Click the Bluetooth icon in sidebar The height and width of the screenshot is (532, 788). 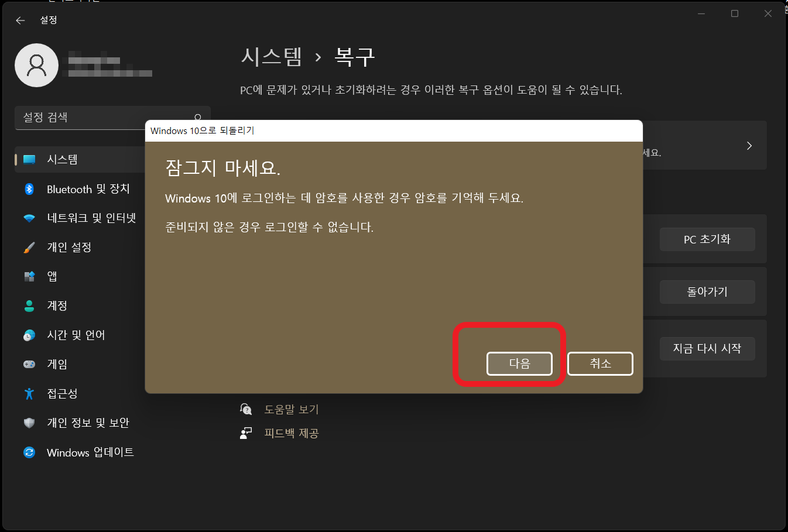click(x=29, y=189)
